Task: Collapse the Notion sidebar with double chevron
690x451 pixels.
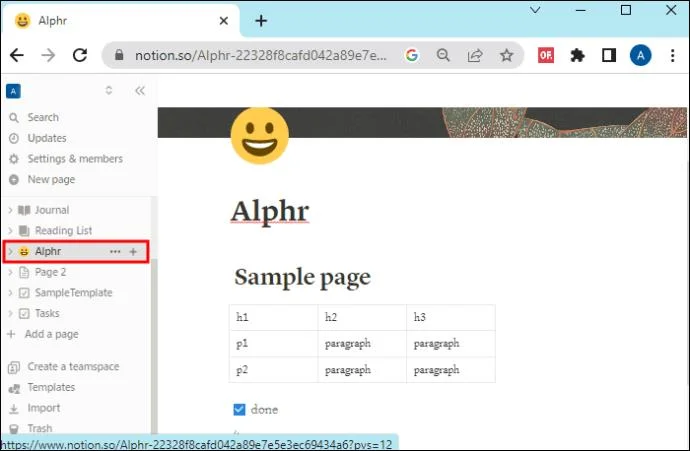Action: pyautogui.click(x=140, y=91)
